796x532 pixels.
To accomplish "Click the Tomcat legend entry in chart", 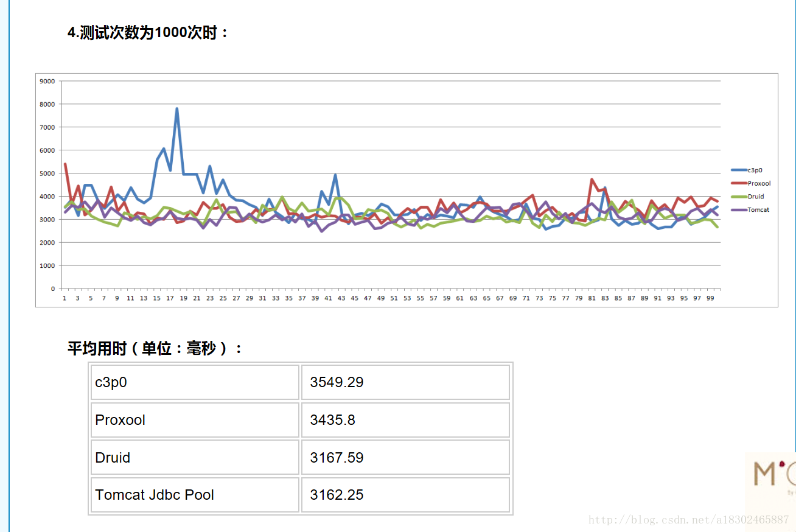I will pyautogui.click(x=750, y=209).
